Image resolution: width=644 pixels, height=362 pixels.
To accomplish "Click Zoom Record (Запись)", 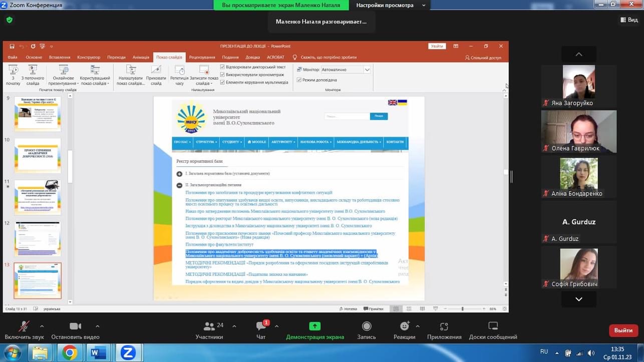I will 367,330.
